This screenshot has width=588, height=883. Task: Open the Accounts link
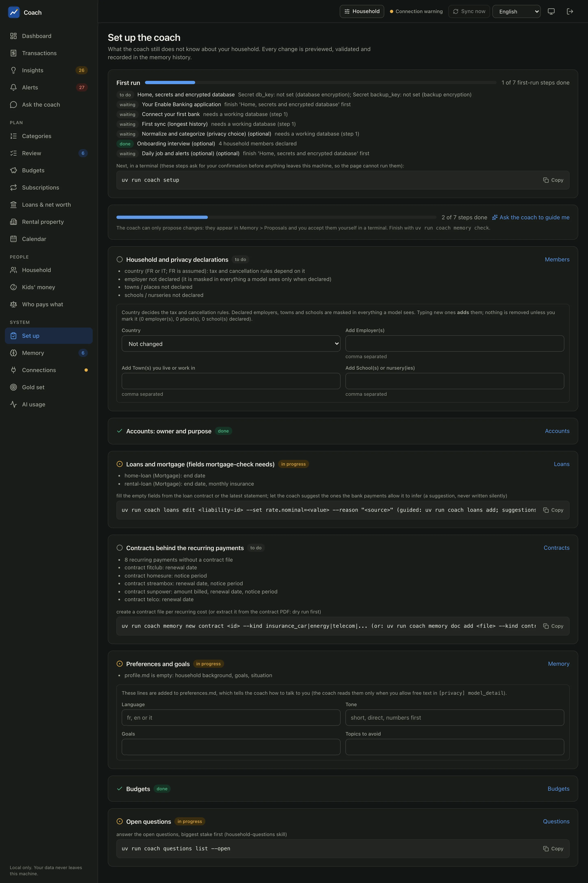coord(557,431)
